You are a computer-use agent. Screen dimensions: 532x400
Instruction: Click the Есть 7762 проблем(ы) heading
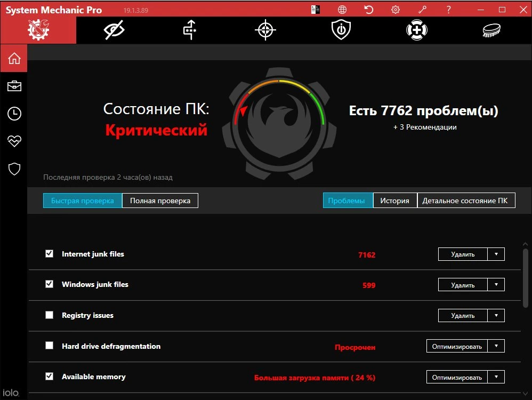coord(423,110)
